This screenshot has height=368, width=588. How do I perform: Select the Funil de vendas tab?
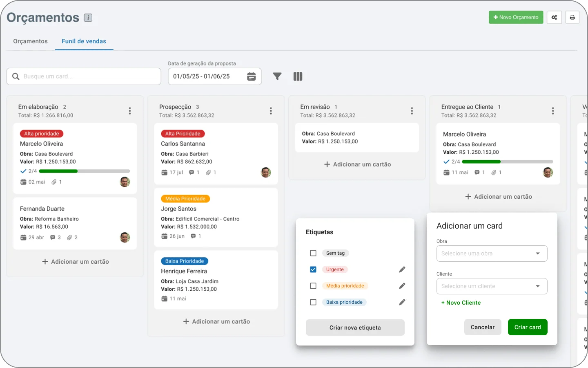[84, 41]
